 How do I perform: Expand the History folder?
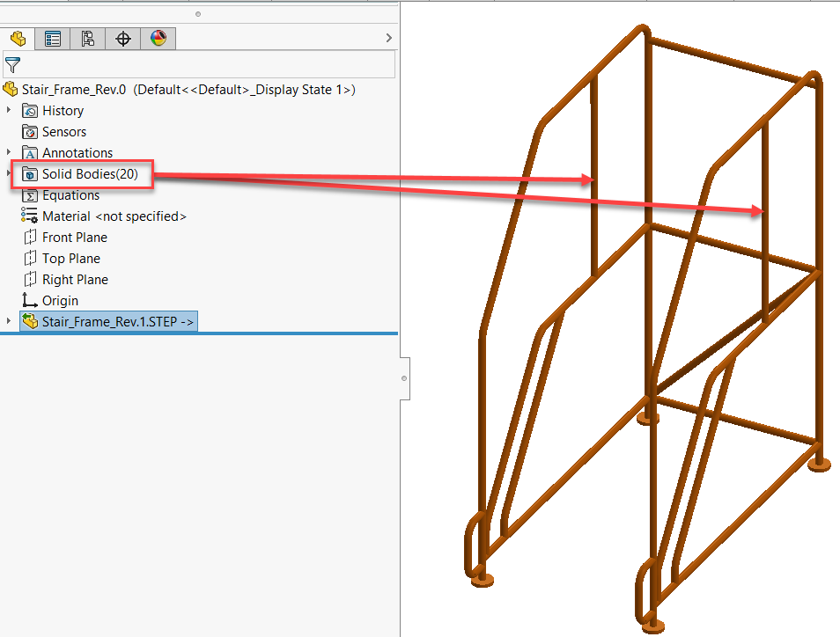point(9,110)
